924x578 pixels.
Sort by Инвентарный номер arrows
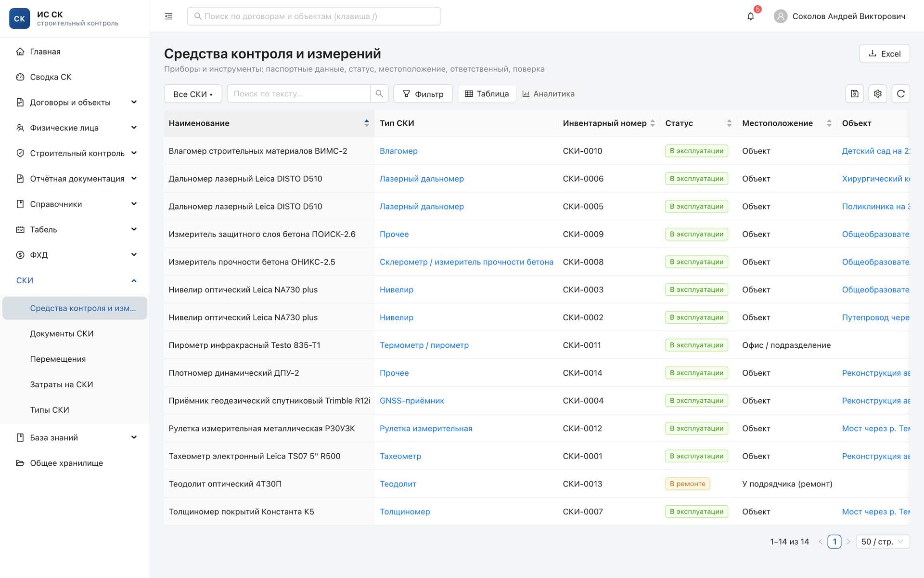(x=653, y=123)
